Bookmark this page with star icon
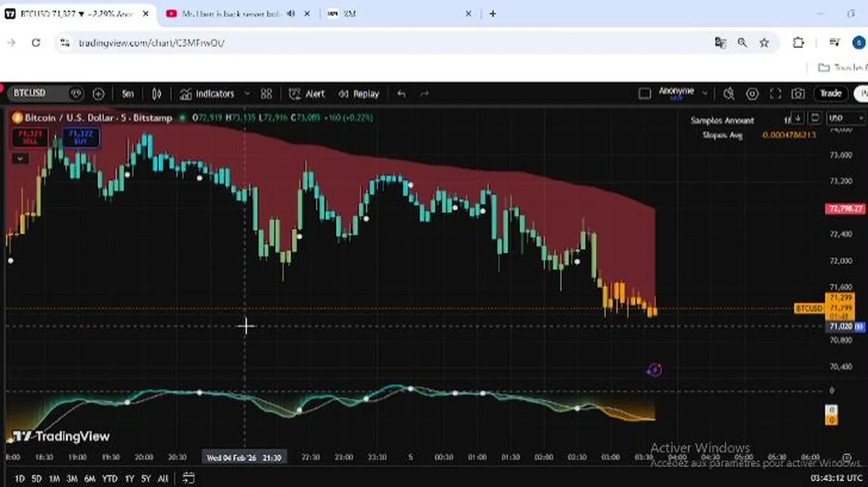 pos(764,43)
